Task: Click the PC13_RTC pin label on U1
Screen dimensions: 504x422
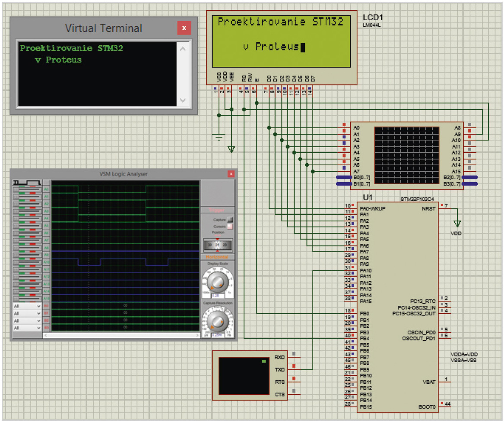Action: coord(423,301)
